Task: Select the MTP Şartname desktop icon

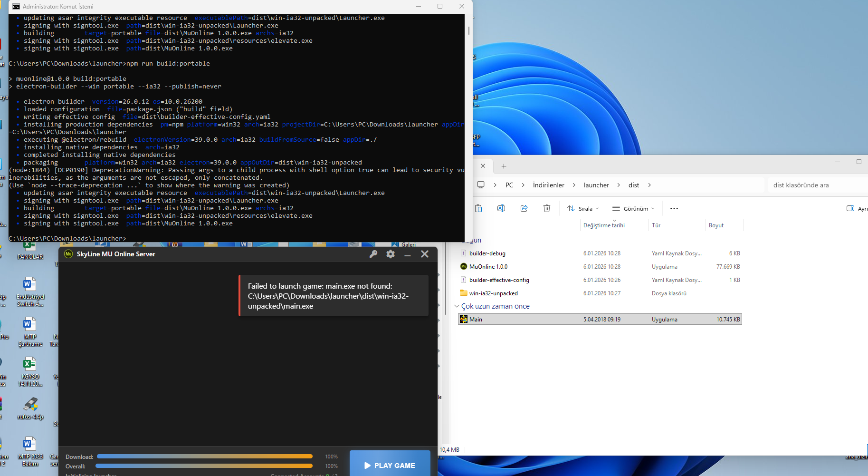Action: (x=30, y=332)
